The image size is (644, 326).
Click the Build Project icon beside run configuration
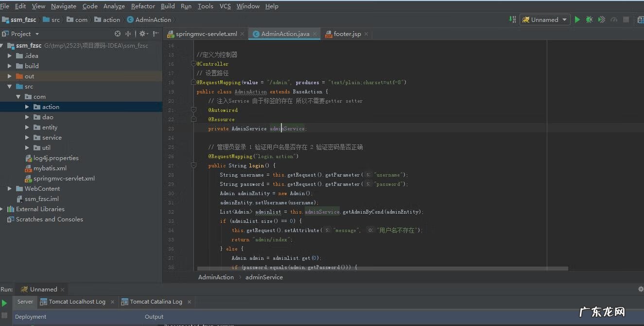512,19
